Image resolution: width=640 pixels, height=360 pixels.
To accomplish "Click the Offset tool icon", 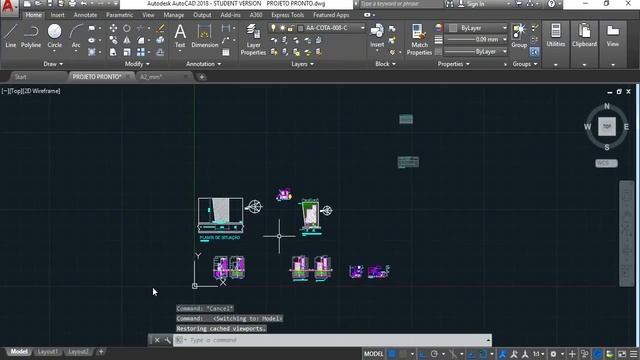I will coord(160,52).
